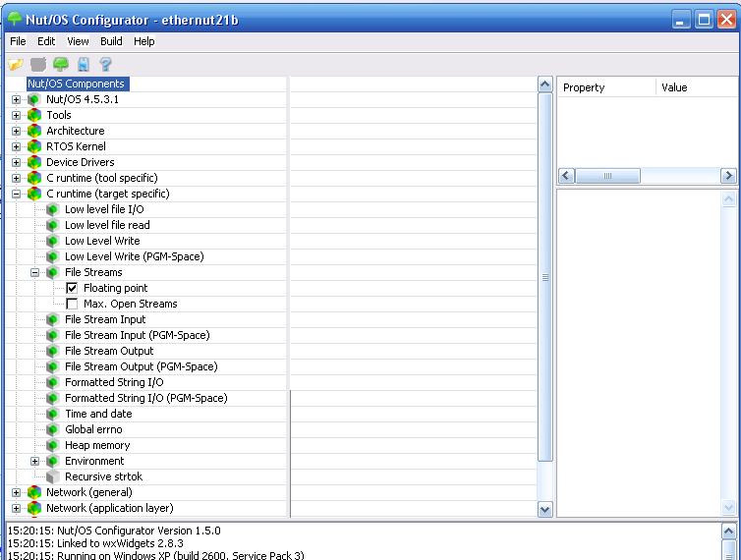Expand the Device Drivers tree node
The height and width of the screenshot is (560, 741).
16,162
